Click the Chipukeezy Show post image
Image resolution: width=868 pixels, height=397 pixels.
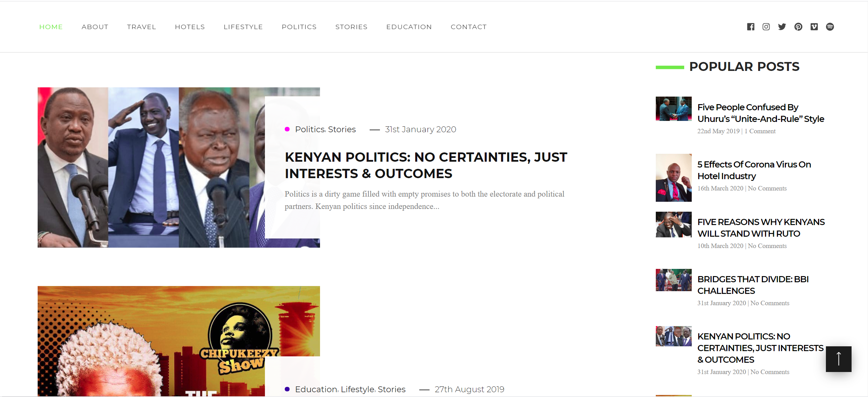(179, 341)
